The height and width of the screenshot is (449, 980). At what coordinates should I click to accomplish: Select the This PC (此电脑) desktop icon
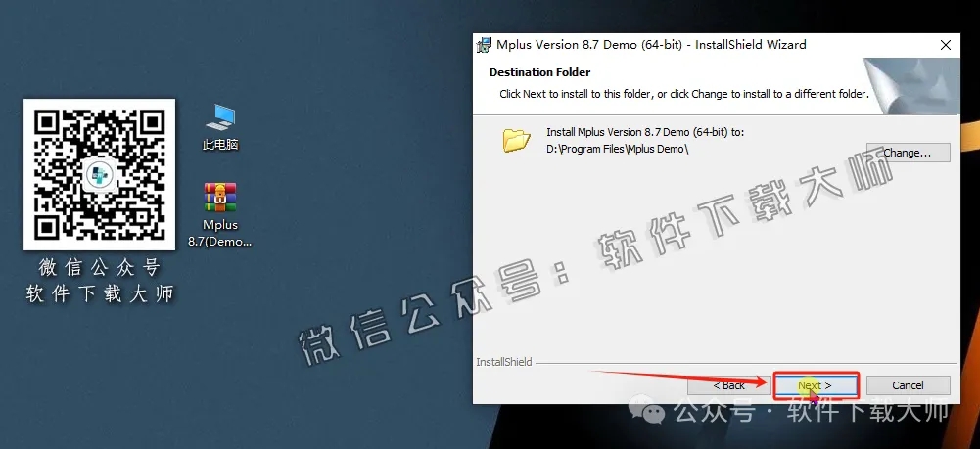pyautogui.click(x=220, y=128)
